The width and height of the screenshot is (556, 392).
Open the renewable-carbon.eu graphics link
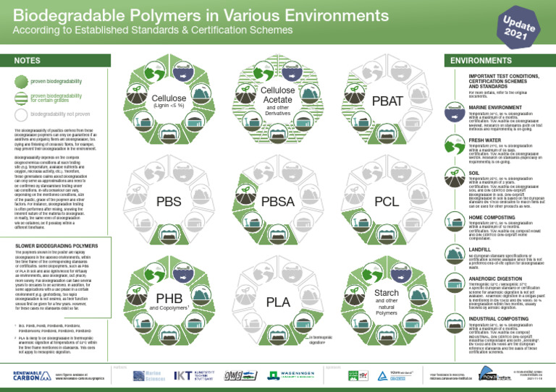point(80,378)
